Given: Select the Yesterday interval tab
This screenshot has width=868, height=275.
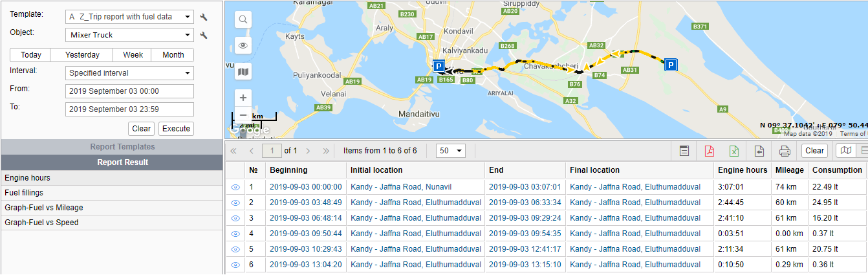Looking at the screenshot, I should (x=82, y=55).
